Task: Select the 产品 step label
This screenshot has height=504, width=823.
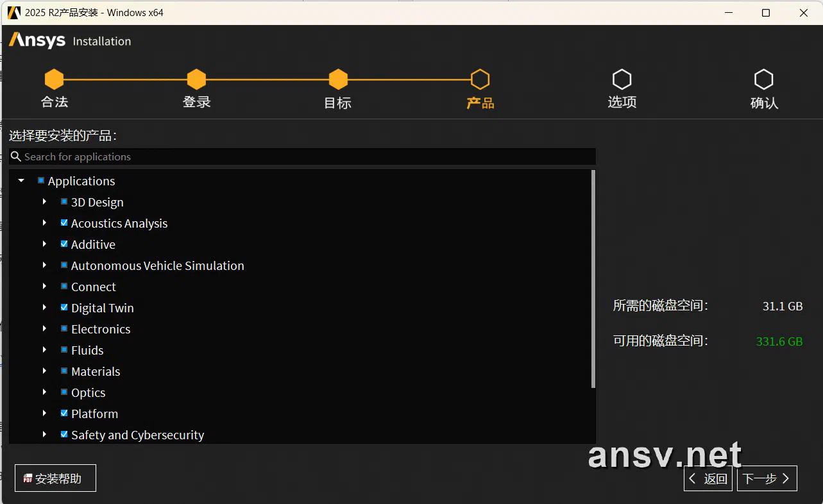Action: pyautogui.click(x=480, y=103)
